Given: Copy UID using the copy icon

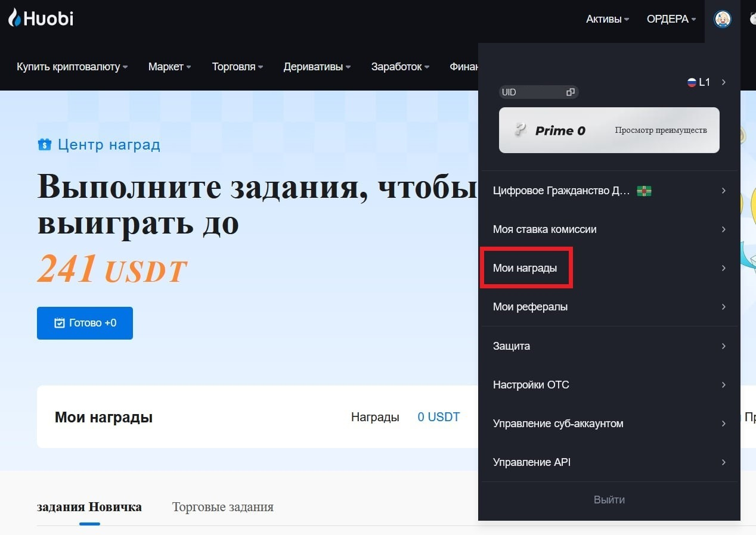Looking at the screenshot, I should 571,92.
